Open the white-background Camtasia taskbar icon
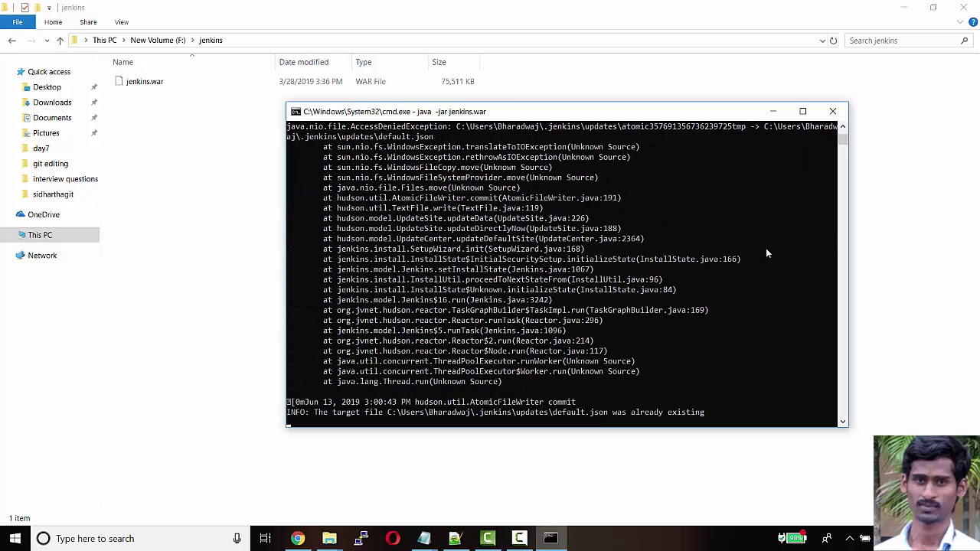Image resolution: width=980 pixels, height=551 pixels. coord(519,538)
